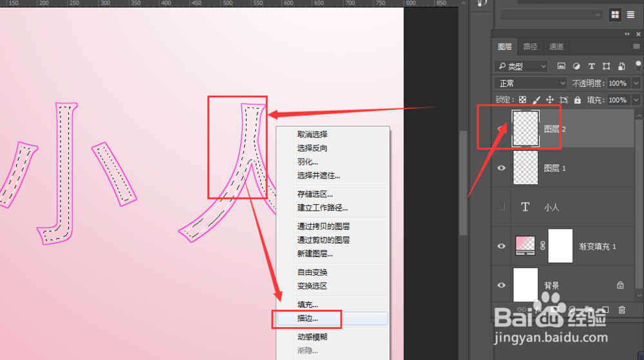Filter layers by type (T) icon
The image size is (644, 360).
pyautogui.click(x=591, y=66)
